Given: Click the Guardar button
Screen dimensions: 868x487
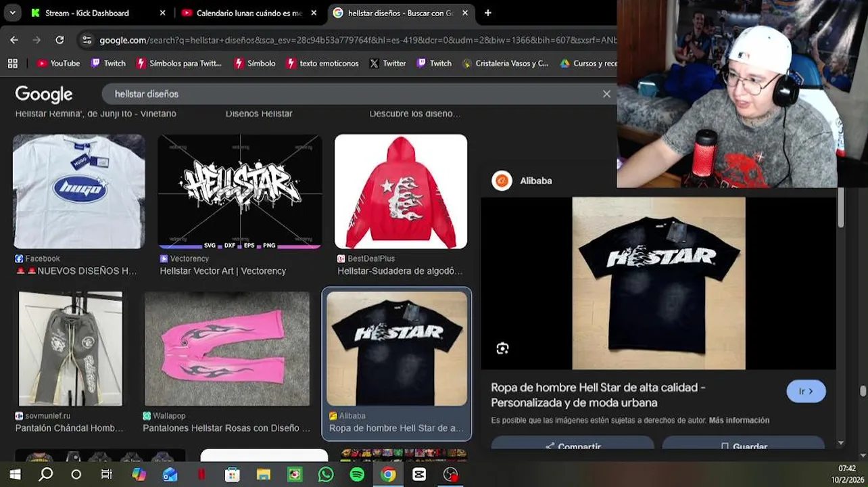Looking at the screenshot, I should pos(744,445).
